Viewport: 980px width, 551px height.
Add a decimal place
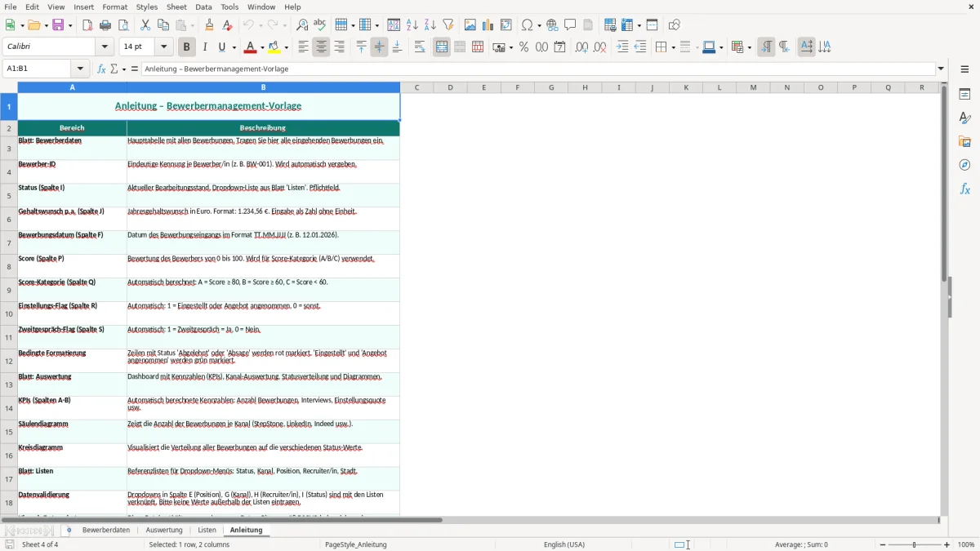[x=581, y=47]
